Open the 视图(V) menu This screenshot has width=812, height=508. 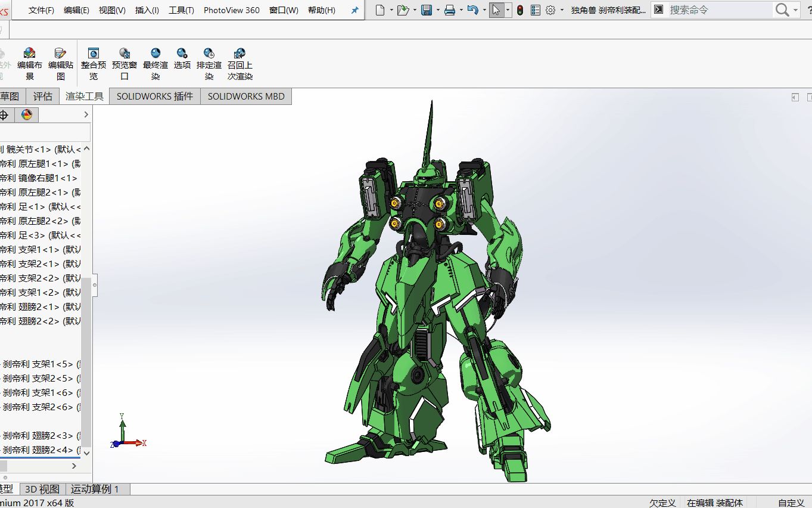[x=112, y=10]
